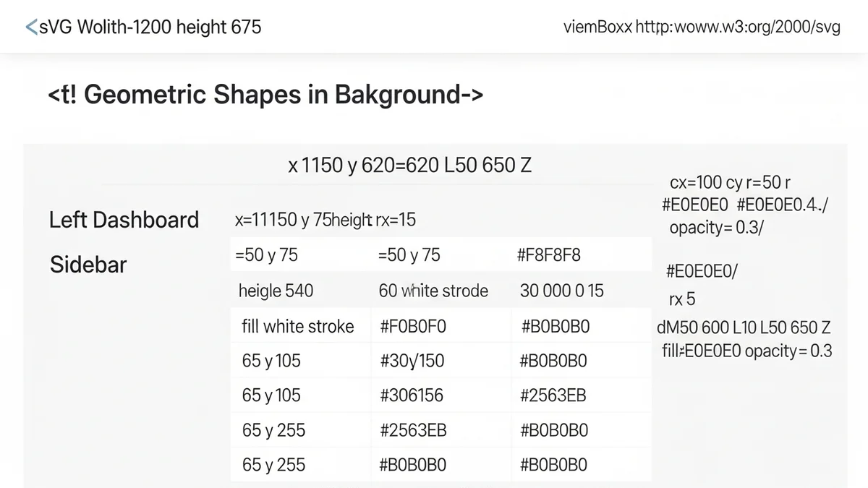The height and width of the screenshot is (488, 868).
Task: Select the "60 white strode" cell
Action: click(x=433, y=291)
